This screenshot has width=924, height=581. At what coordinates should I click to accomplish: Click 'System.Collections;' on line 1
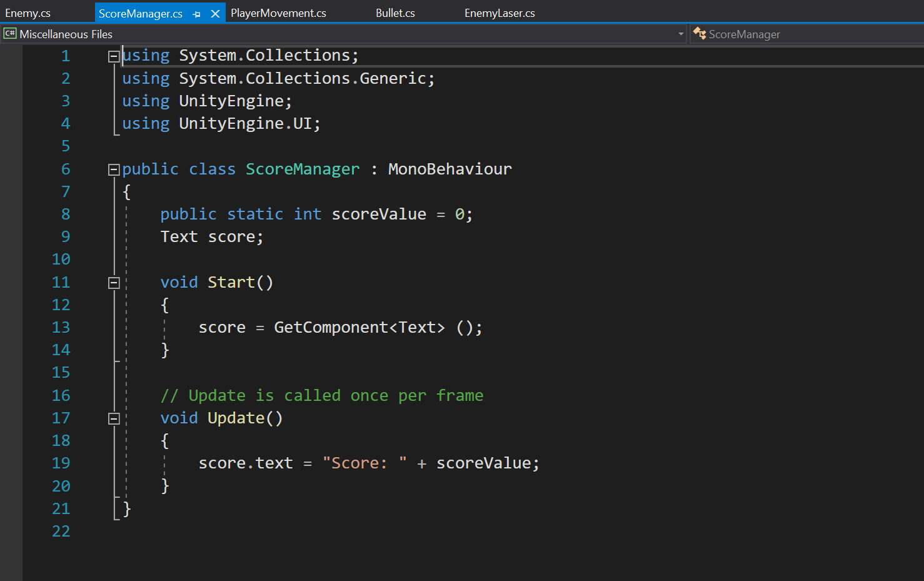[x=269, y=56]
